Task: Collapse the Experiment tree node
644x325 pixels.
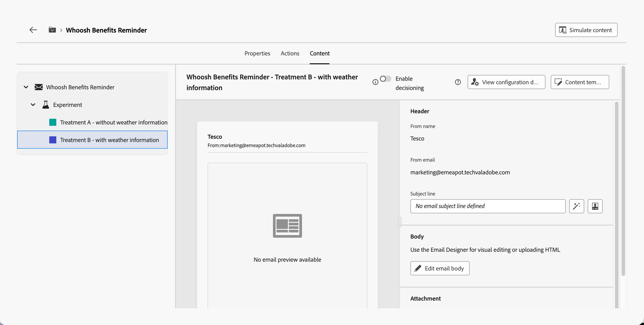Action: 33,104
